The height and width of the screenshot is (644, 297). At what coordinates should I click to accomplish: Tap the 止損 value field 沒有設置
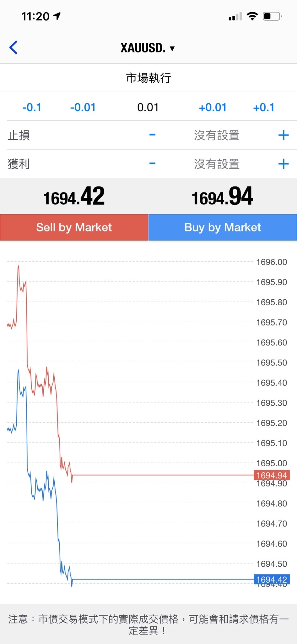click(x=217, y=136)
